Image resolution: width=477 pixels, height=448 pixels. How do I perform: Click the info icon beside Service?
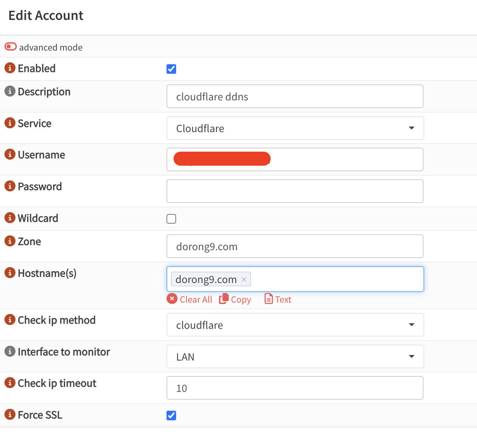[10, 123]
